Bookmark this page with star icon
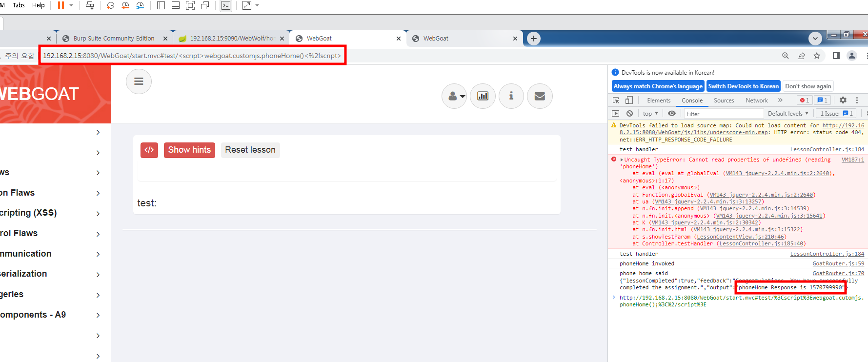 817,56
